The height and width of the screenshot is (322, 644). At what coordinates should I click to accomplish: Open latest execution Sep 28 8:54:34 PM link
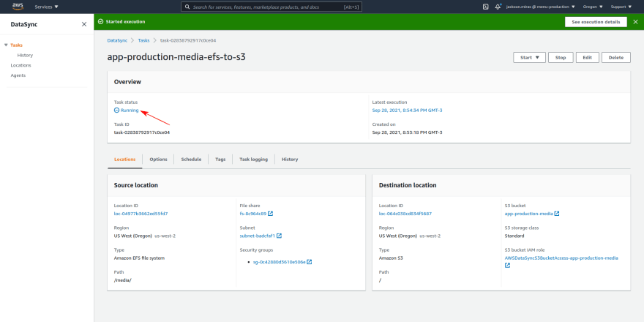pyautogui.click(x=407, y=111)
